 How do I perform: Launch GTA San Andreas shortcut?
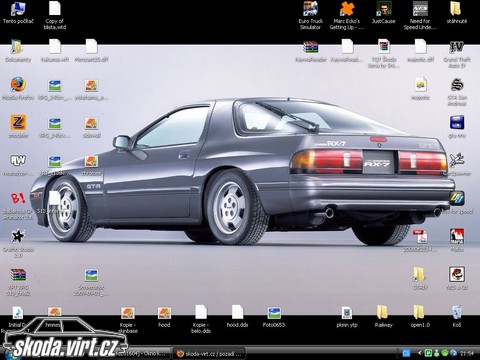click(x=457, y=85)
